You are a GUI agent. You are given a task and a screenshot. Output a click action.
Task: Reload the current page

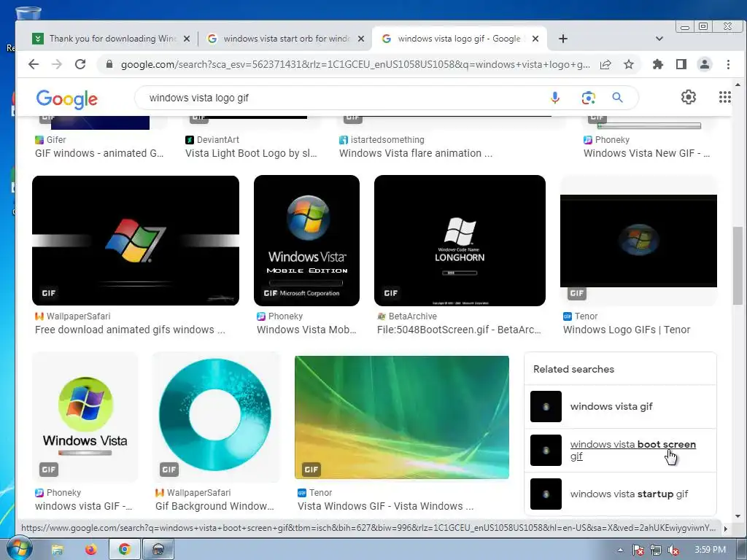point(80,64)
